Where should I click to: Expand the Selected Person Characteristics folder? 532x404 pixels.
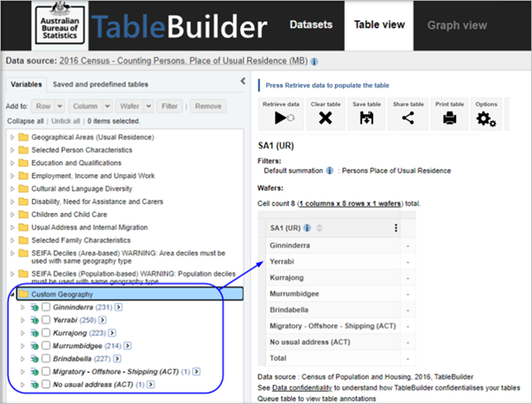[12, 150]
